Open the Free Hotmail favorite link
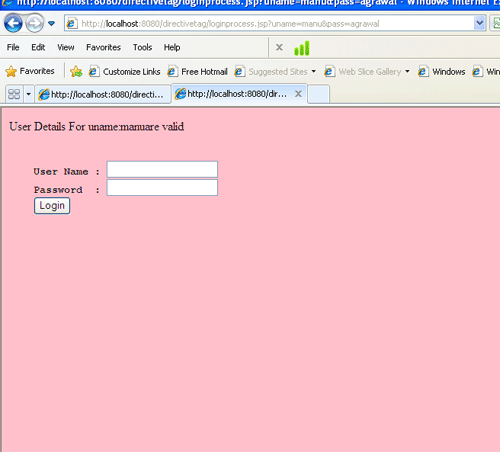This screenshot has height=452, width=500. click(197, 72)
